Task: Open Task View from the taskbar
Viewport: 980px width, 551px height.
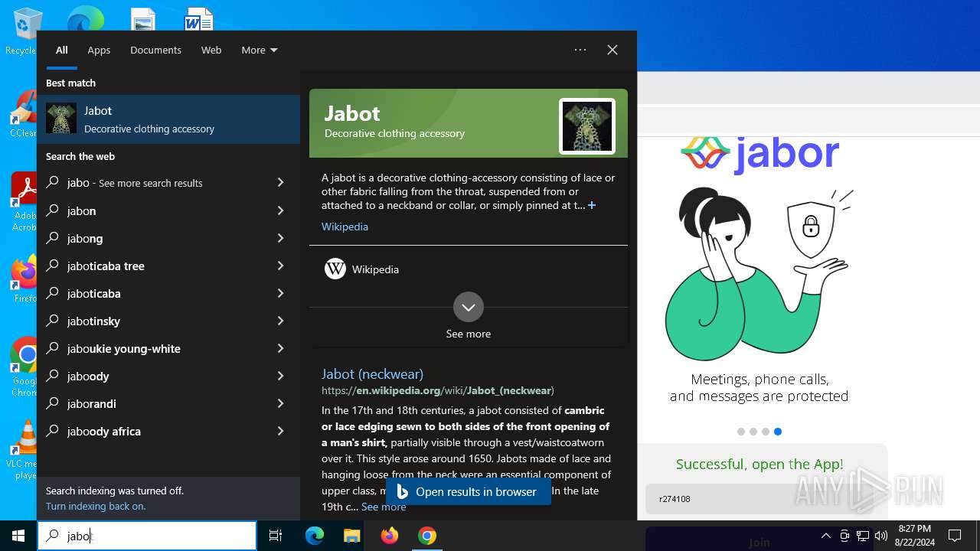Action: click(276, 536)
